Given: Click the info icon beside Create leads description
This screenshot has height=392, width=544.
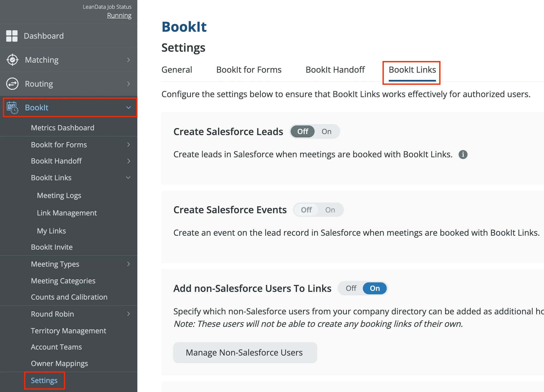Looking at the screenshot, I should 463,155.
